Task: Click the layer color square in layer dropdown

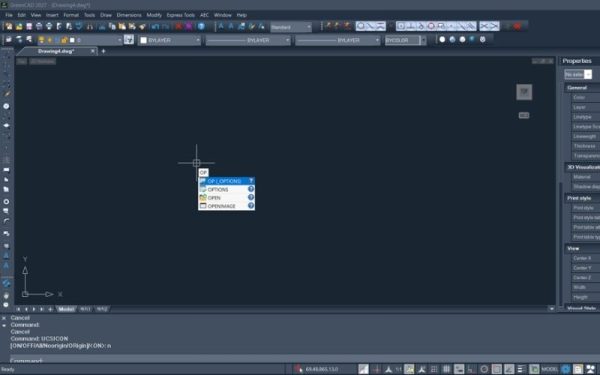Action: [x=72, y=40]
